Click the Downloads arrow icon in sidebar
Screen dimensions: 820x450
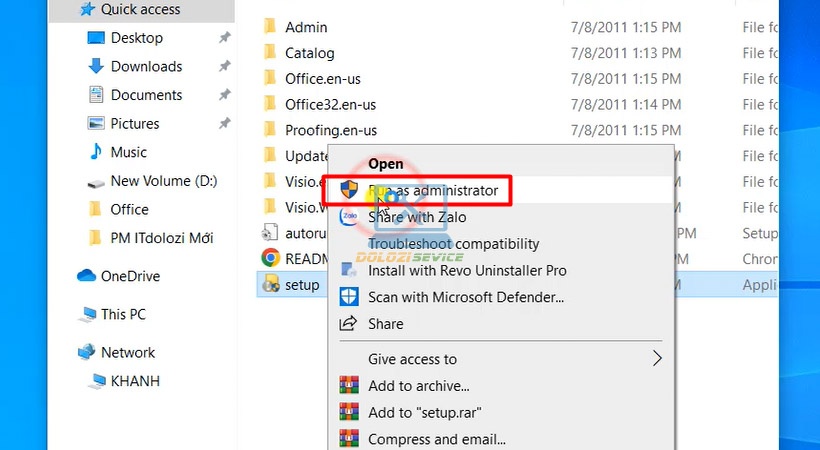96,66
